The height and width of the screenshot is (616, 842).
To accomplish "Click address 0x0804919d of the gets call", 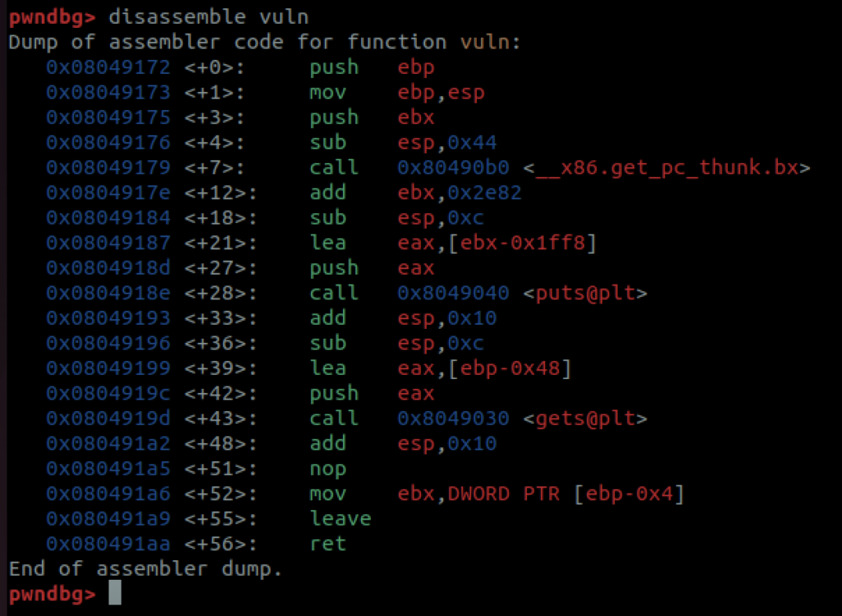I will click(108, 418).
